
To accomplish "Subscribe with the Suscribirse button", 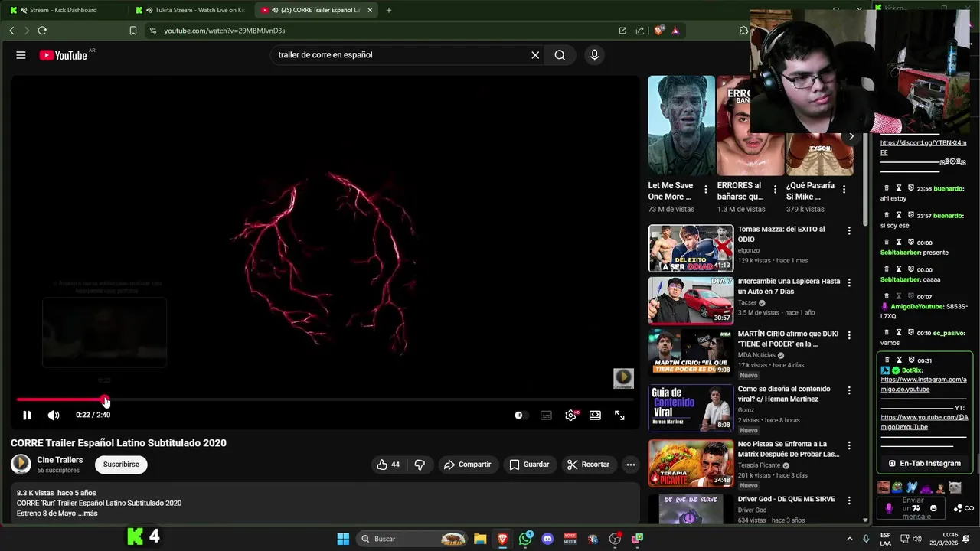I will 121,465.
